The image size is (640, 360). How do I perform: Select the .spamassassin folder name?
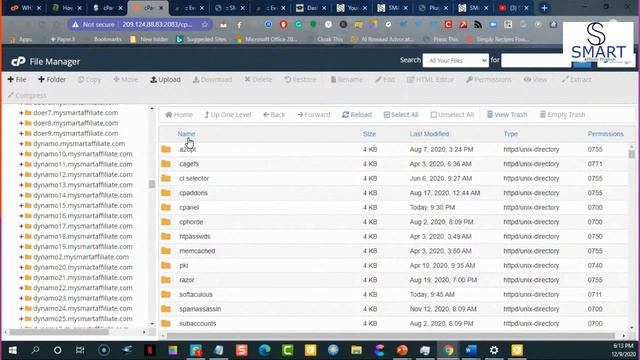coord(200,309)
